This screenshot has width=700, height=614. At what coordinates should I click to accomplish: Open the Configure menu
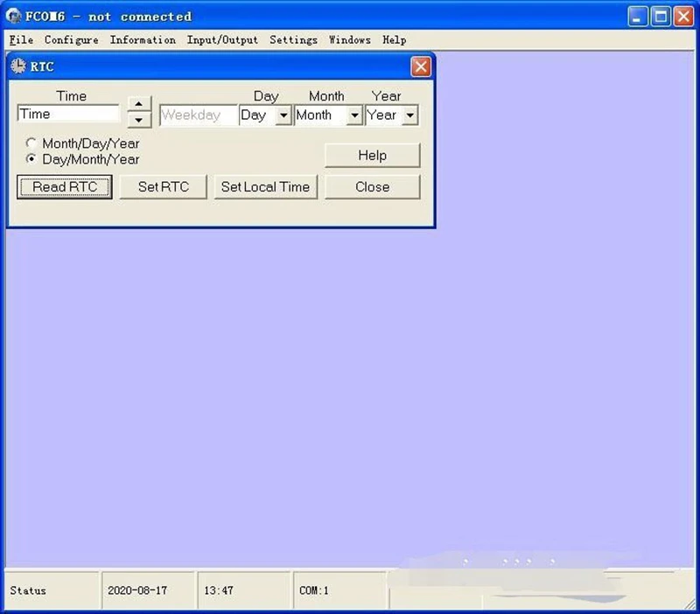(x=72, y=39)
